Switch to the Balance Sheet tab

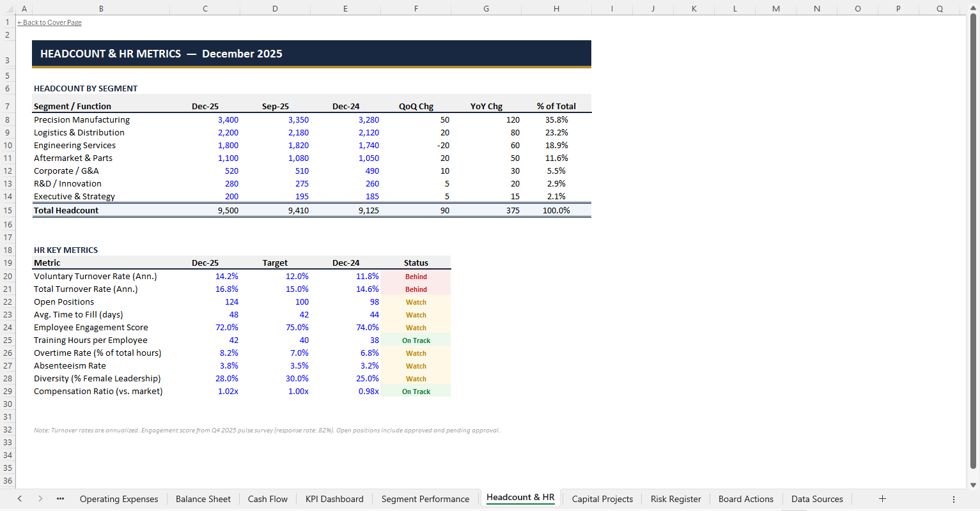[x=203, y=499]
